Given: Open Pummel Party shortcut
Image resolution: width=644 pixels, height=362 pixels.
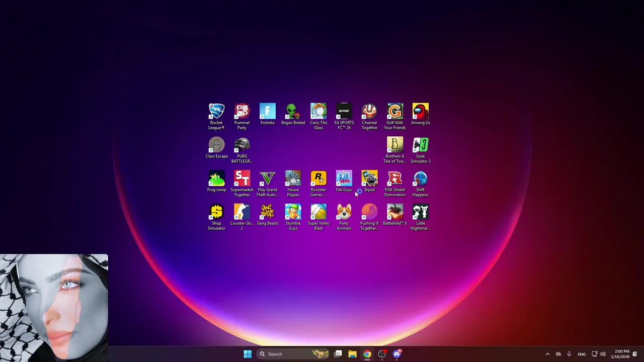Looking at the screenshot, I should 242,117.
